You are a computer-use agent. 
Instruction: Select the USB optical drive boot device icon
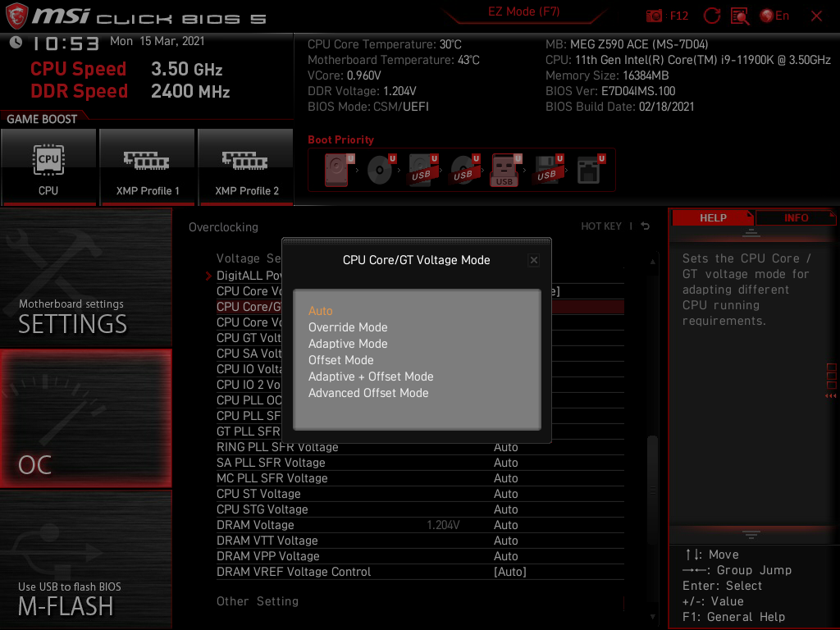(x=464, y=170)
